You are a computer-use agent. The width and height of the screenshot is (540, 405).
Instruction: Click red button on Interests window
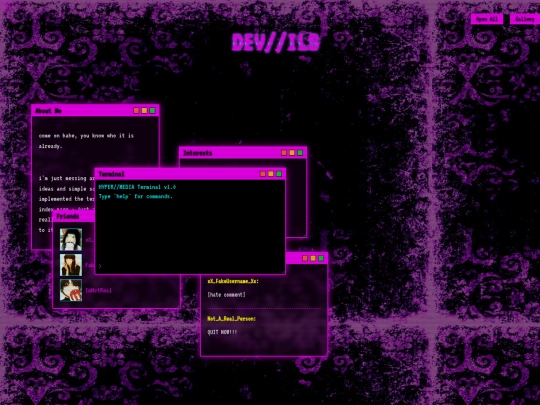tap(284, 153)
